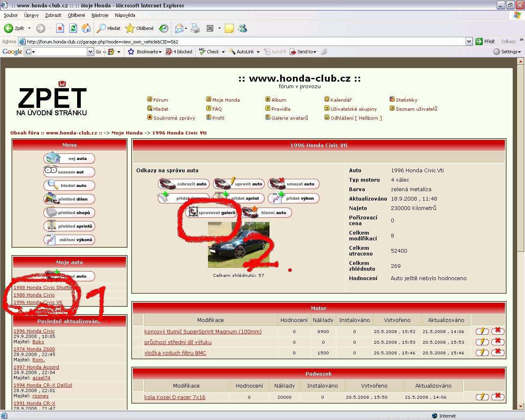Click the Stop loading icon
The width and height of the screenshot is (525, 420).
tap(60, 28)
